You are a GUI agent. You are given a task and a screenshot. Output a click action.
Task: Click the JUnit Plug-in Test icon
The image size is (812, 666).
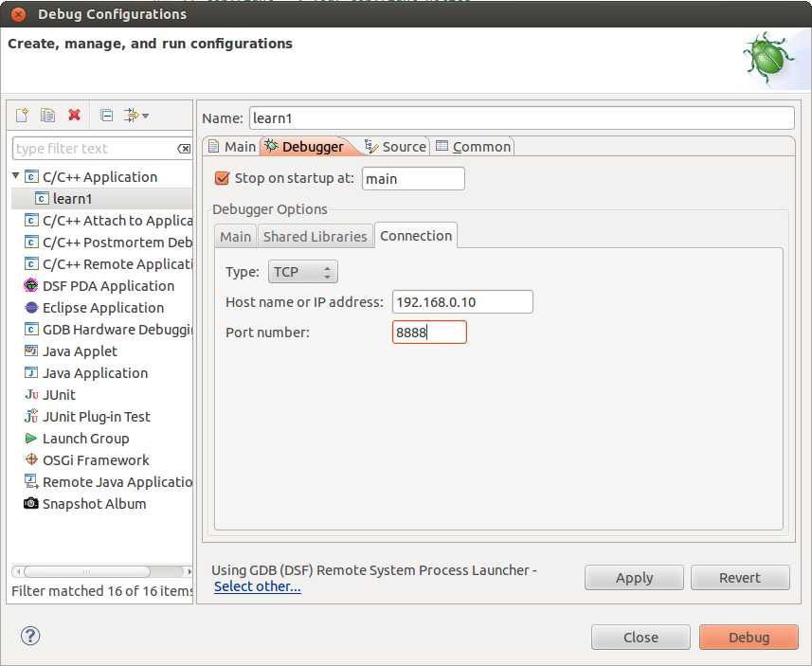point(31,416)
